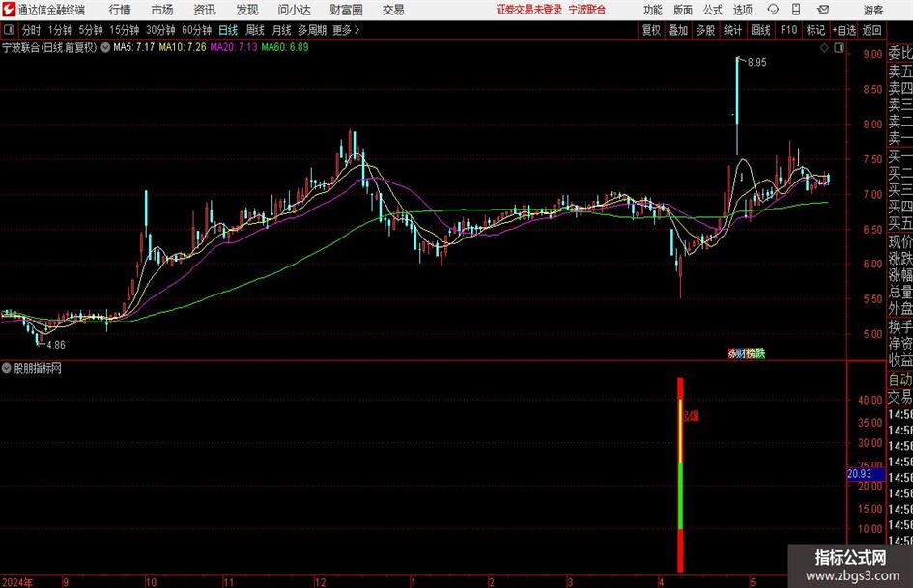
Task: Toggle the right info panel icon
Action: 839,48
